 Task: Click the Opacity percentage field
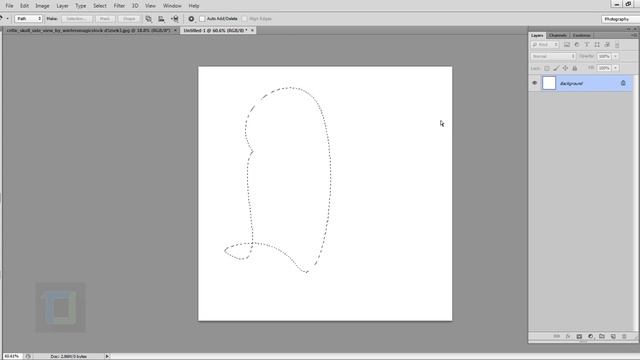(x=604, y=56)
